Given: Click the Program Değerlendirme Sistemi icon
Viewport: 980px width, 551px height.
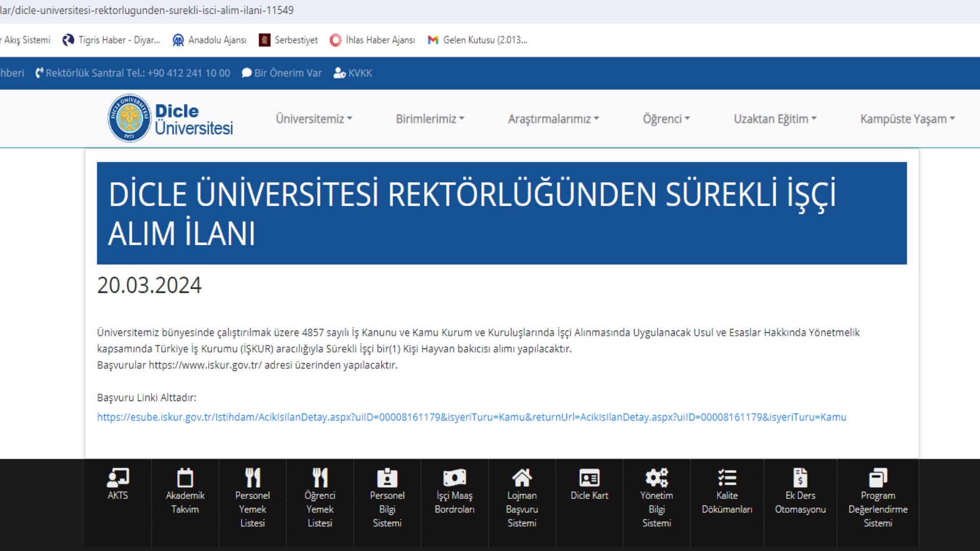Looking at the screenshot, I should 878,478.
